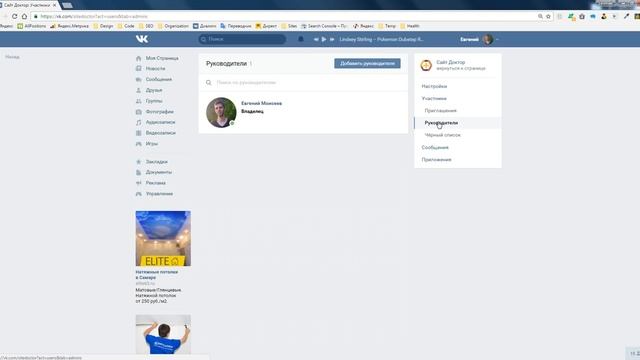Open the Приложения section in the right panel

[436, 160]
